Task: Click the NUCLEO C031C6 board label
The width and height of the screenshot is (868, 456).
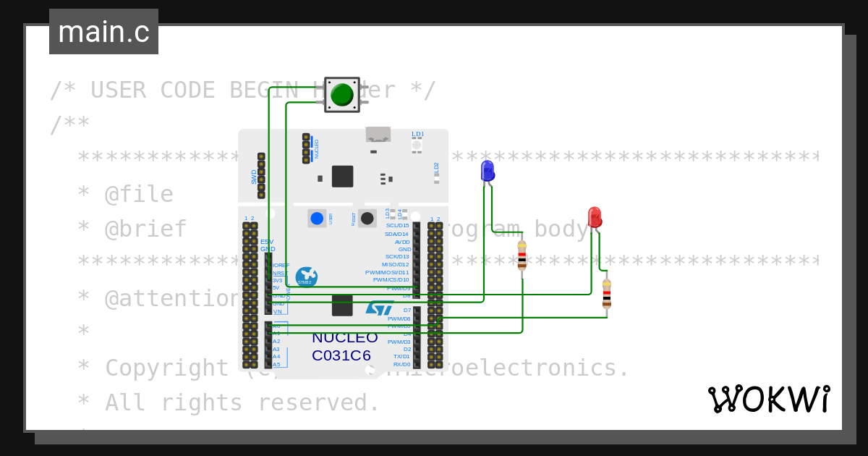Action: pyautogui.click(x=344, y=347)
